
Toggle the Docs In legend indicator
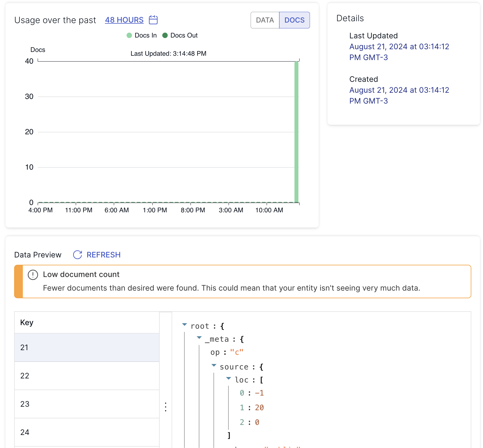[129, 35]
